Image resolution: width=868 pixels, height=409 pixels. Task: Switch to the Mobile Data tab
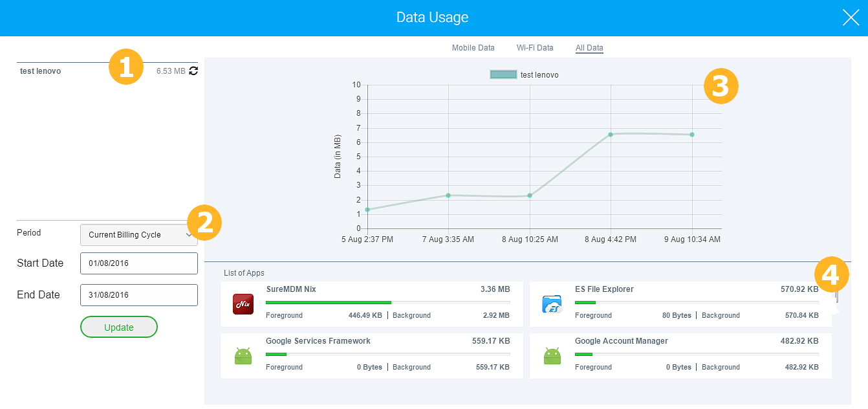(473, 47)
